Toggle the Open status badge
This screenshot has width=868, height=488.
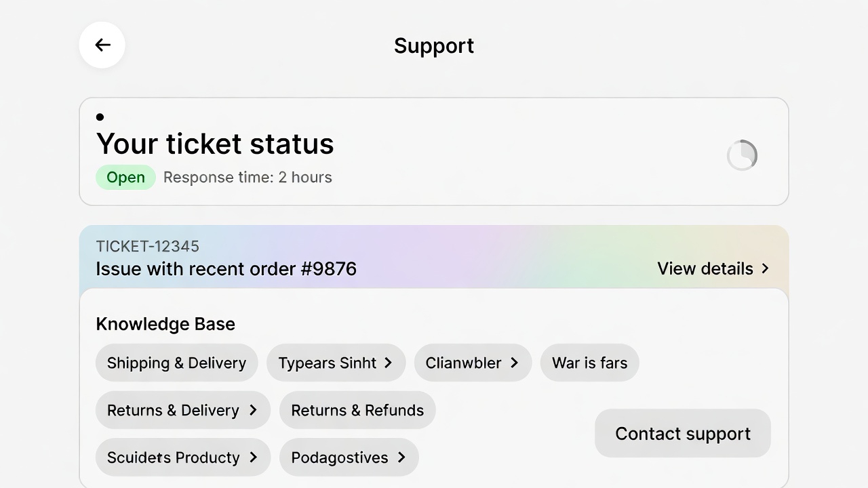[125, 177]
